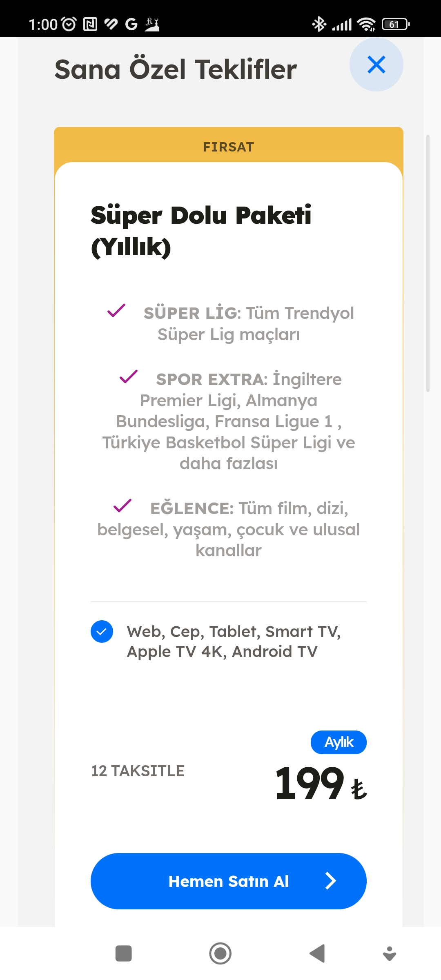
Task: Toggle the blue devices checkmark circle
Action: tap(102, 631)
